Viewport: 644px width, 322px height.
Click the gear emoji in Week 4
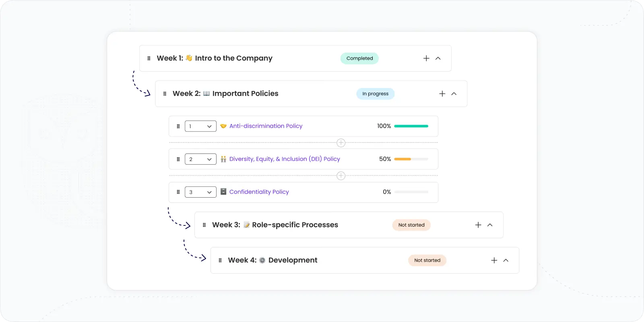262,260
